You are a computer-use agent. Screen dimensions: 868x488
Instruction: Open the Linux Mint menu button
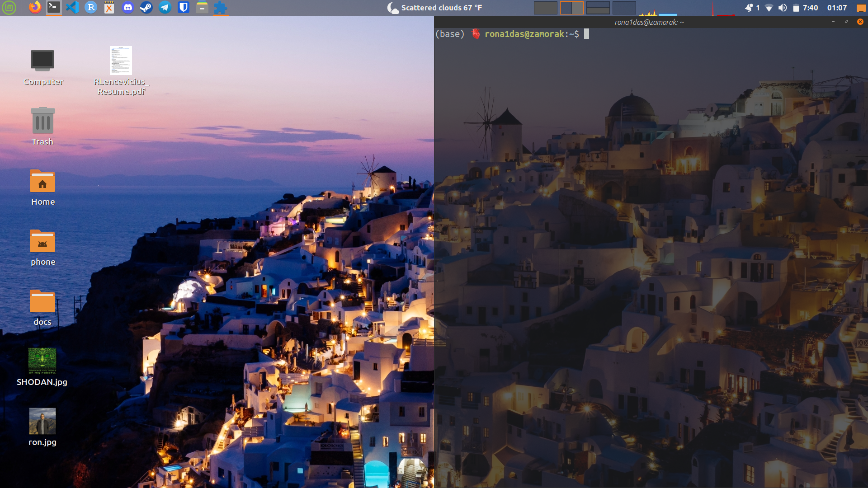[x=9, y=8]
